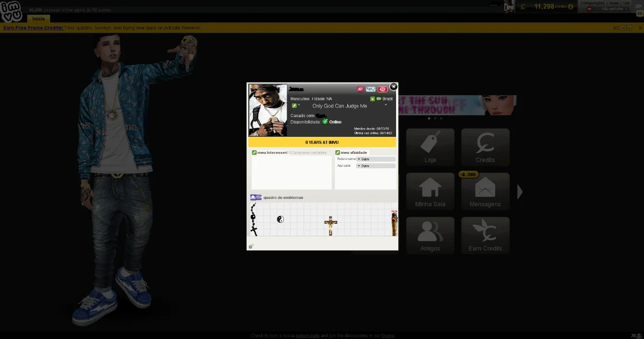Close the profile card popup
This screenshot has width=644, height=339.
(393, 86)
